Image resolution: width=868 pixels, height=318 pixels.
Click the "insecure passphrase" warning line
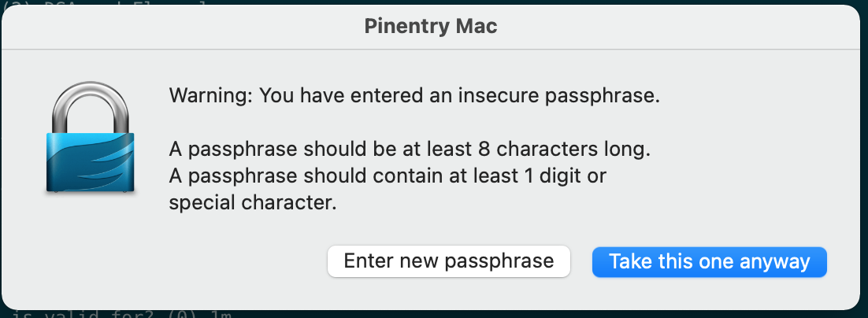(414, 97)
